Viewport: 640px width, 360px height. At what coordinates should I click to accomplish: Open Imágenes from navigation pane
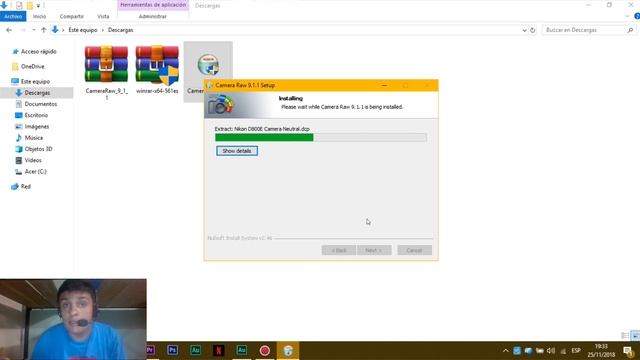point(37,127)
